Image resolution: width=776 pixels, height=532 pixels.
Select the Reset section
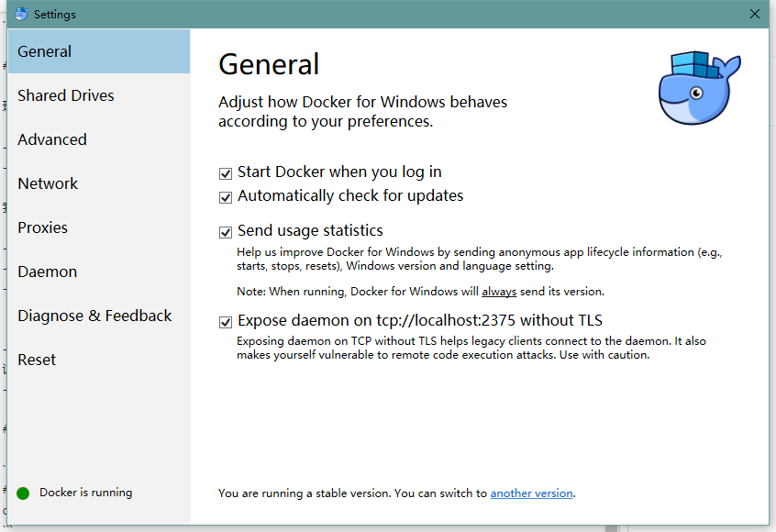[36, 360]
